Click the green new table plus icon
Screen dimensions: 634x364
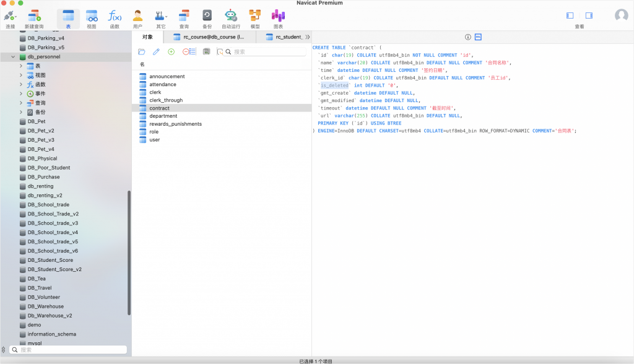172,52
